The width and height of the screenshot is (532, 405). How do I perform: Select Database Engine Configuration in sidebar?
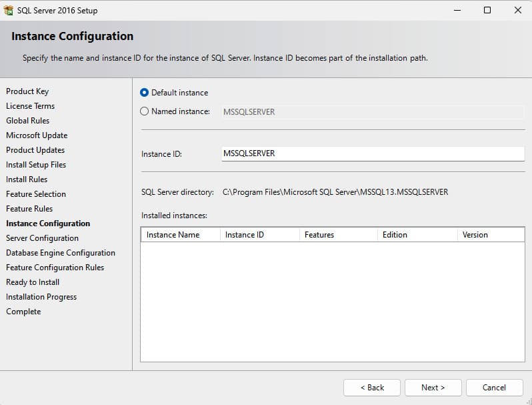tap(61, 253)
